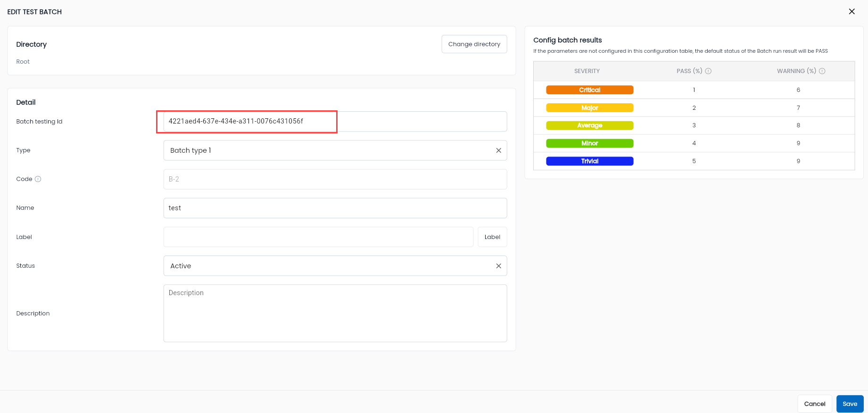Click the info icon beside WARNING (%)
The height and width of the screenshot is (413, 868).
(822, 71)
